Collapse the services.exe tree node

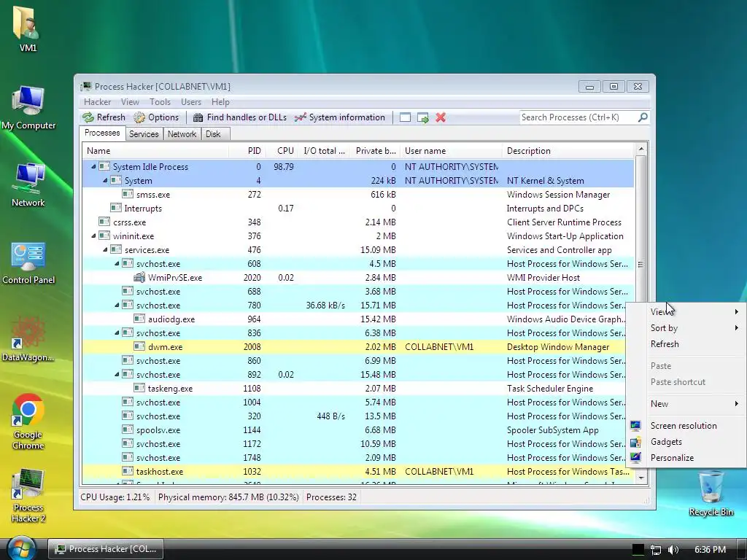click(x=105, y=250)
